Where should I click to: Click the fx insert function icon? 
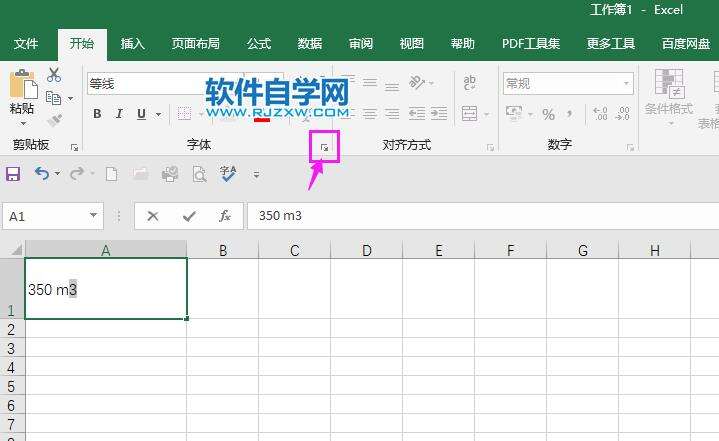(225, 216)
